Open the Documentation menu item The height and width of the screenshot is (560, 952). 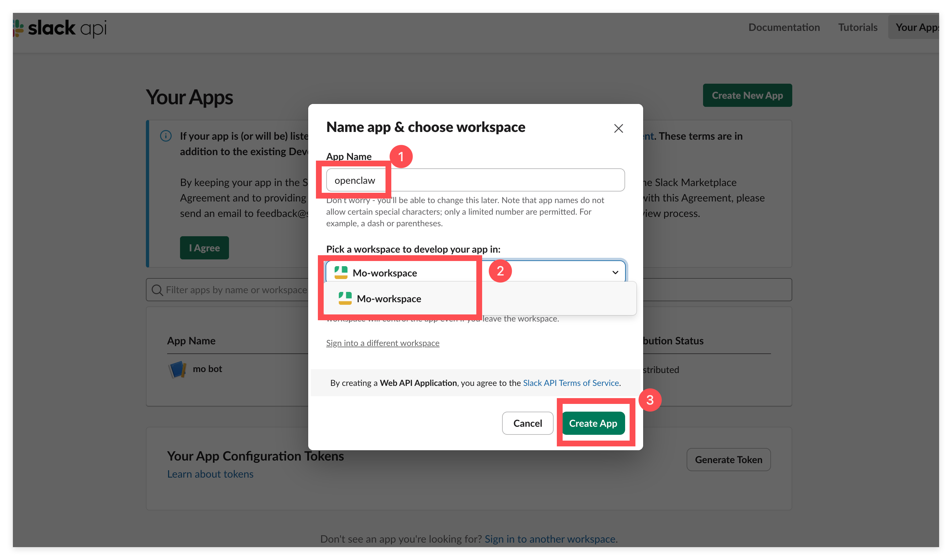[784, 27]
